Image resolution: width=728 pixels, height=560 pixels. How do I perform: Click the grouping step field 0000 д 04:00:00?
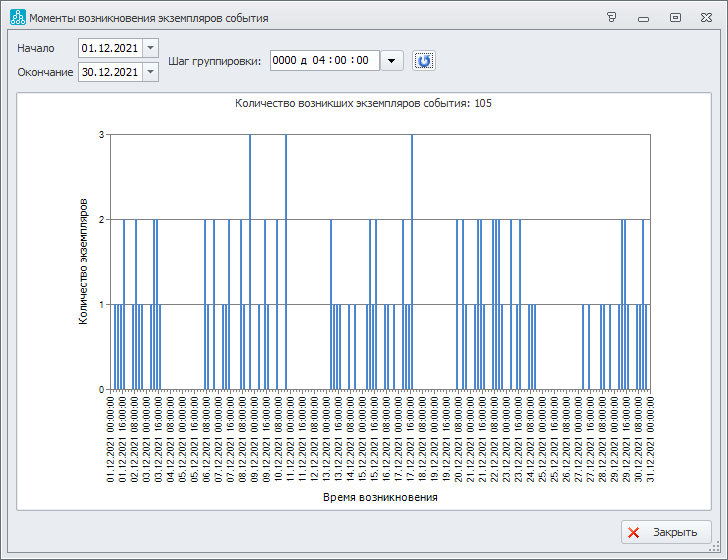[x=323, y=61]
